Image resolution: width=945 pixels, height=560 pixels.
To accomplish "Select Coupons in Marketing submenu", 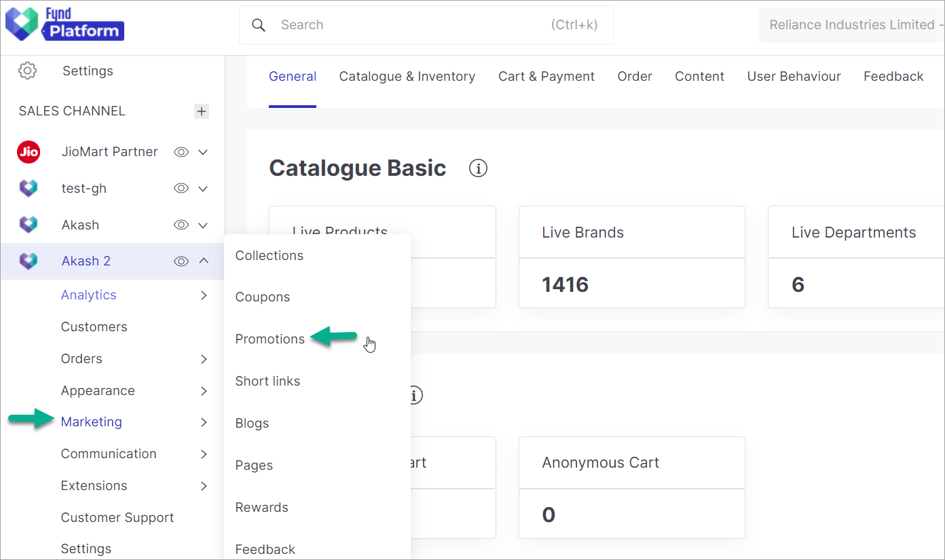I will pyautogui.click(x=263, y=297).
